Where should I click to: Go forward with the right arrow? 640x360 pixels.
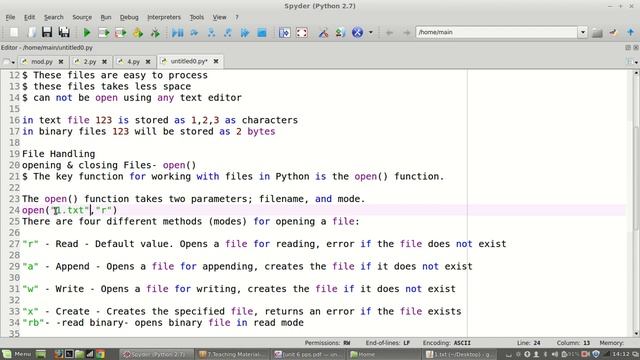407,33
